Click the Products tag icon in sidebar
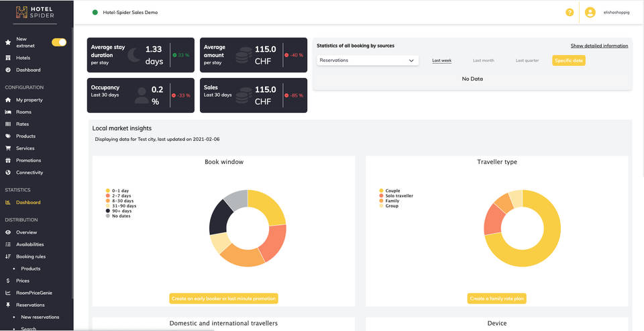 click(8, 136)
